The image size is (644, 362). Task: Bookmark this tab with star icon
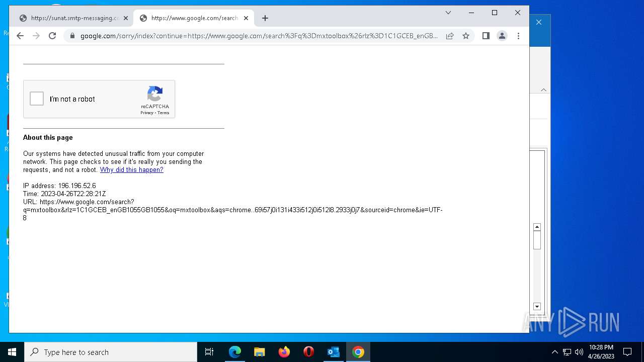click(466, 36)
